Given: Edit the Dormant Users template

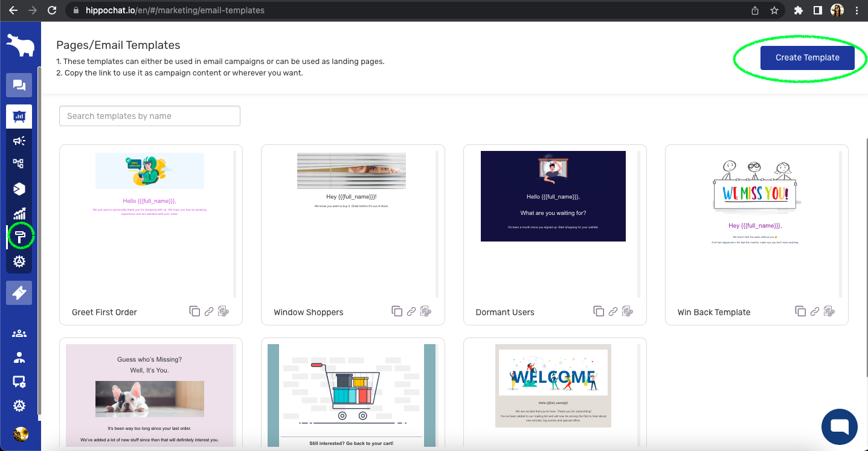Looking at the screenshot, I should [x=628, y=312].
